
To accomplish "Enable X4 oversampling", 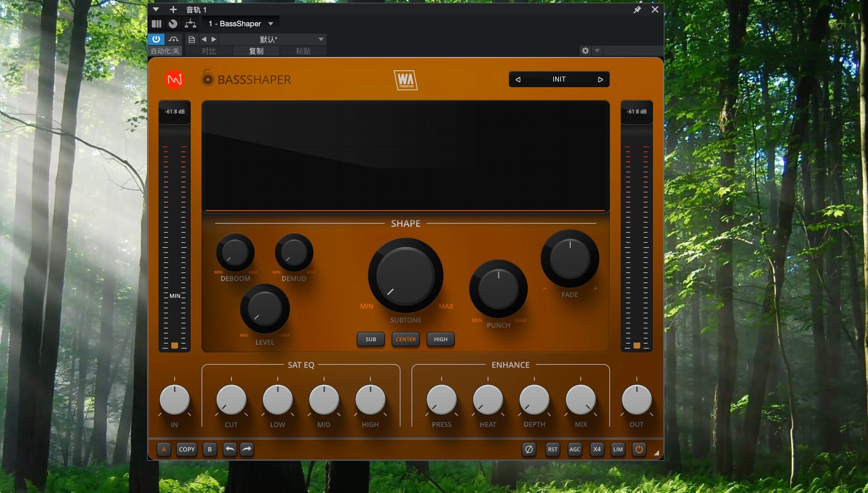I will (x=597, y=449).
